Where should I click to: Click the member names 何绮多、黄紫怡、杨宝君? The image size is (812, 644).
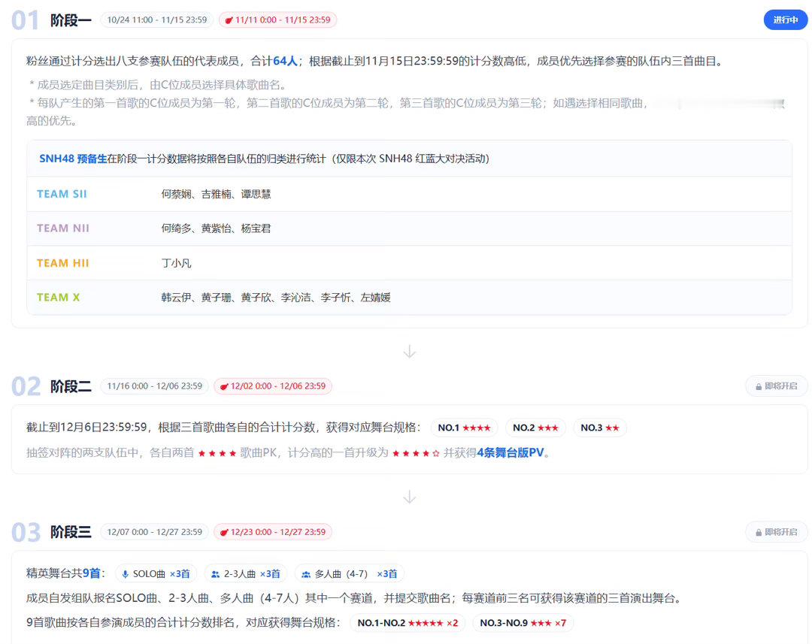[x=216, y=228]
